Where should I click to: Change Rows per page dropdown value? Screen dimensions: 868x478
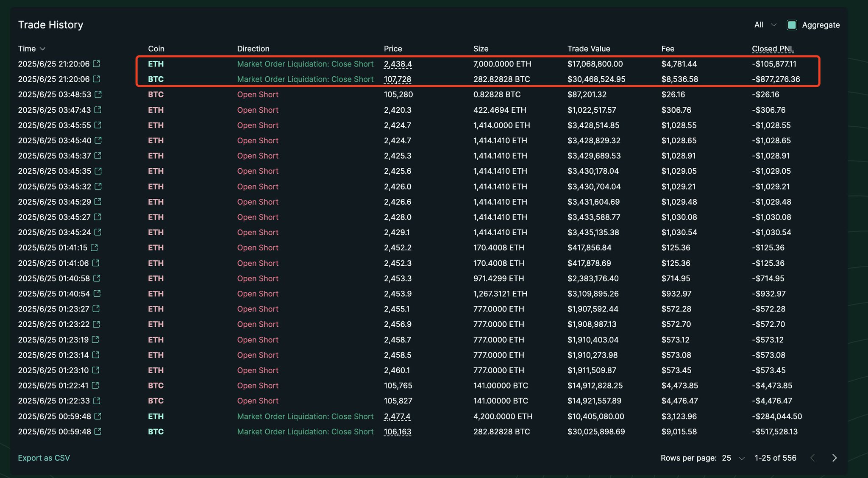click(x=734, y=458)
